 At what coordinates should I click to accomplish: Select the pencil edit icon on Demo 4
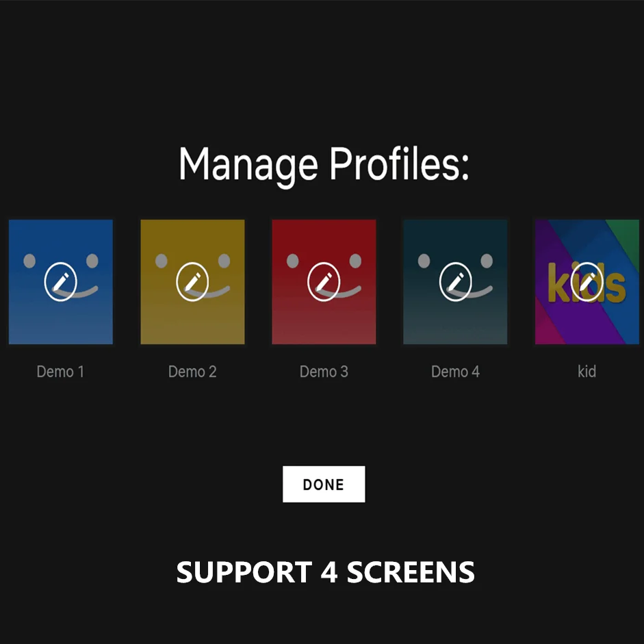click(455, 282)
